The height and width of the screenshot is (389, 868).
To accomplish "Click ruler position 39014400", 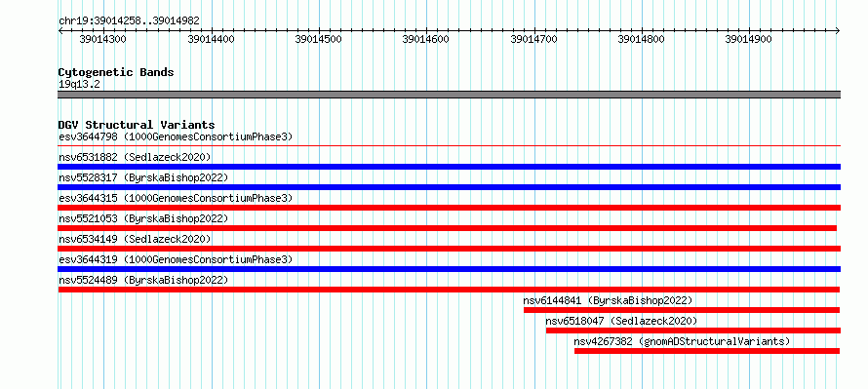I will [x=211, y=39].
